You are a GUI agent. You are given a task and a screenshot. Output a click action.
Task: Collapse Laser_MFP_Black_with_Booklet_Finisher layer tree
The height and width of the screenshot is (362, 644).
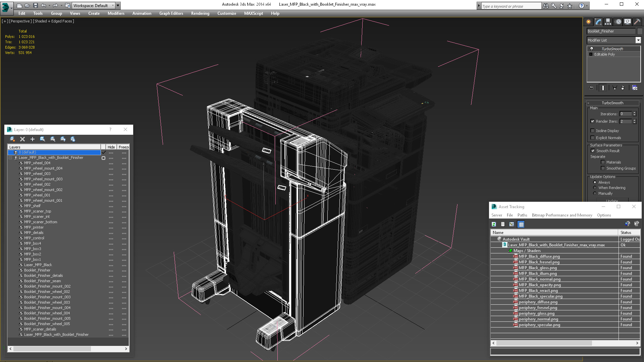pyautogui.click(x=10, y=158)
